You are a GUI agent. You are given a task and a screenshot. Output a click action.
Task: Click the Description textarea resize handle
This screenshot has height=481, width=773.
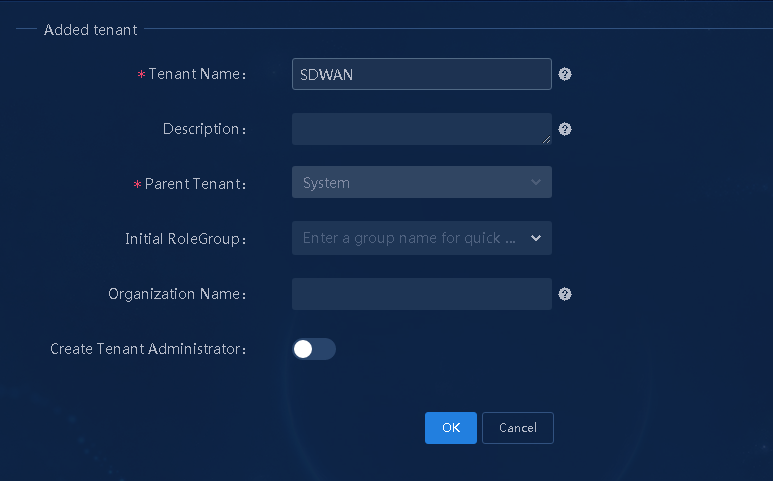point(546,140)
